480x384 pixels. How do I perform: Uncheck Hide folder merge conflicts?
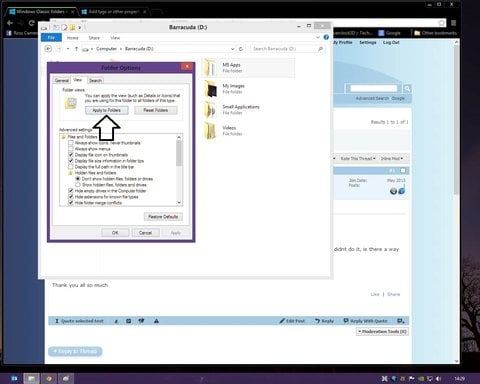tap(71, 203)
